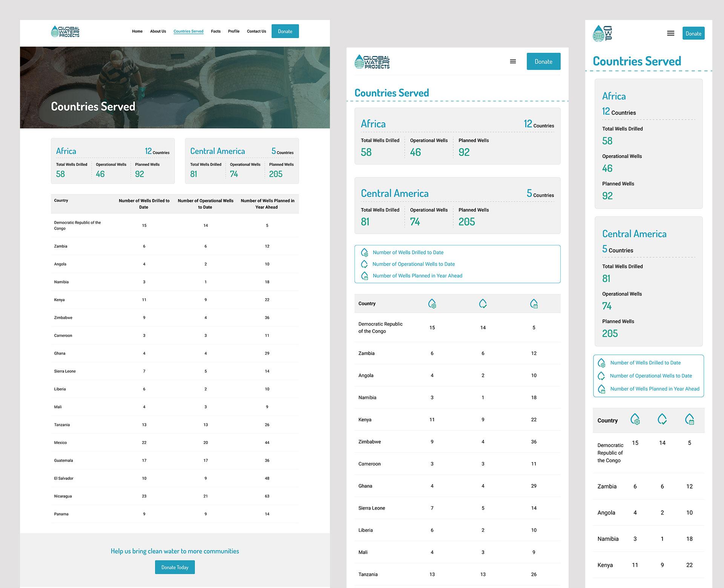724x588 pixels.
Task: Navigate to the Home menu item
Action: [137, 31]
